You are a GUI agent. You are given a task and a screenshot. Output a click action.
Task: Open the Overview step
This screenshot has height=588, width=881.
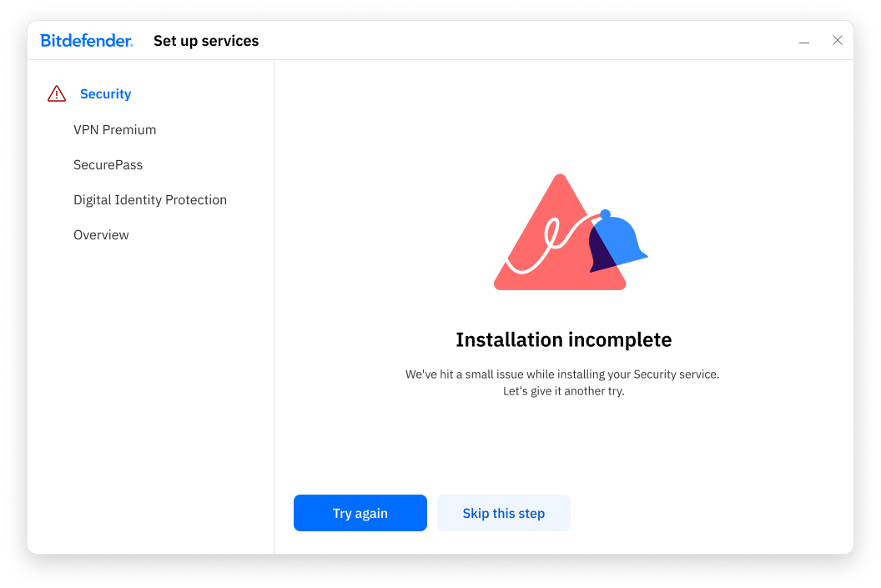101,234
